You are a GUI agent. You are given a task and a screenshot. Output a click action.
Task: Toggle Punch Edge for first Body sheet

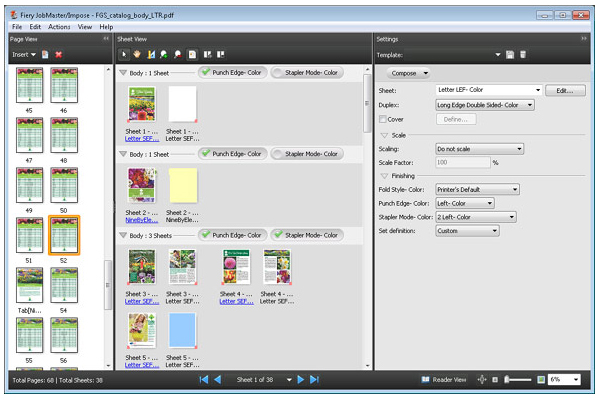tap(231, 72)
